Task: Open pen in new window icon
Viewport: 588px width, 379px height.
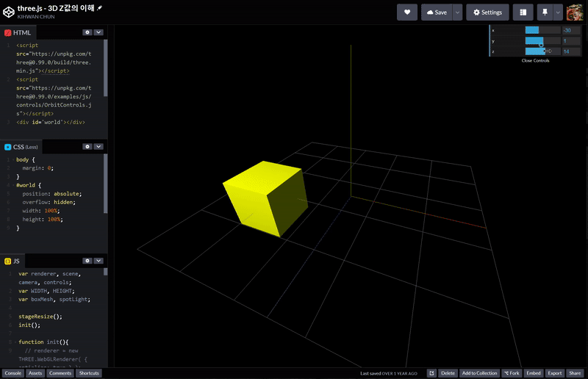Action: pyautogui.click(x=431, y=373)
